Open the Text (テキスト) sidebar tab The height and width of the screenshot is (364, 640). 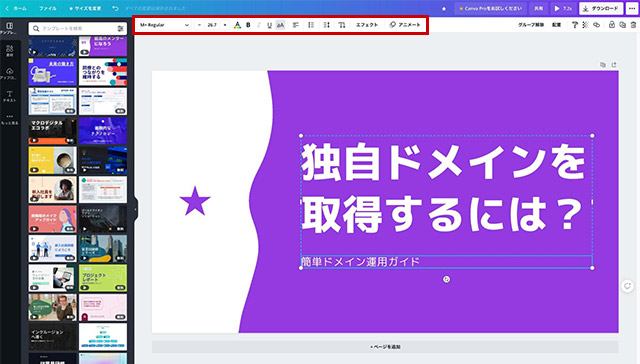(x=9, y=96)
